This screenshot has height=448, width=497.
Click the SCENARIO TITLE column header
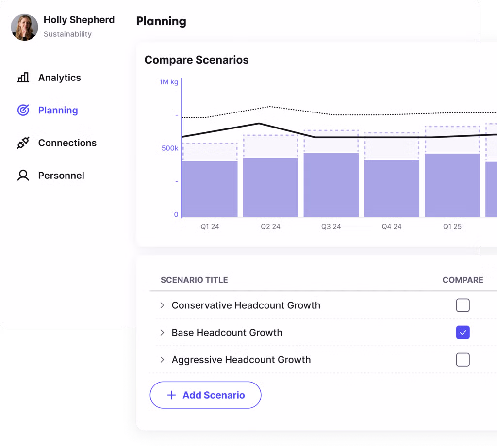point(194,280)
